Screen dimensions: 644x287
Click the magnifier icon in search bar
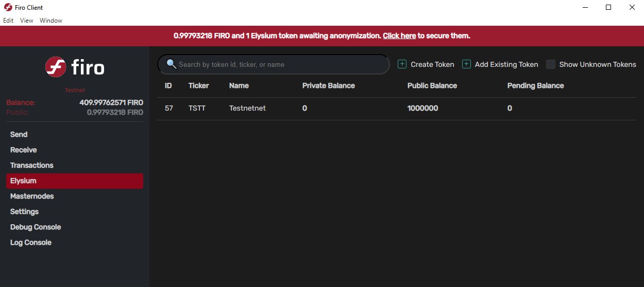tap(172, 64)
